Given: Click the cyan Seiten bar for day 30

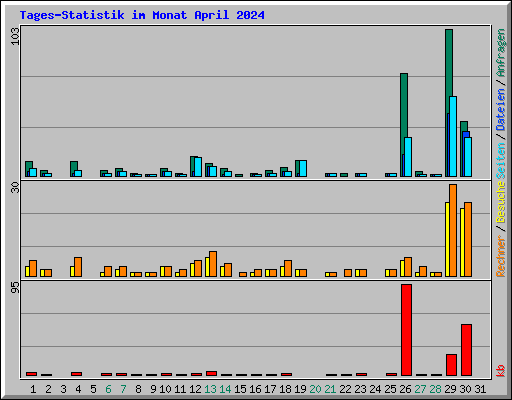Looking at the screenshot, I should click(468, 157).
